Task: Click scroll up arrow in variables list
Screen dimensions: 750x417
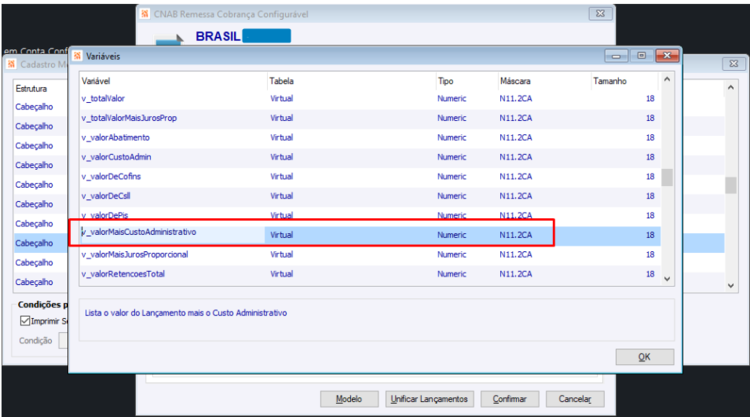Action: [x=667, y=79]
